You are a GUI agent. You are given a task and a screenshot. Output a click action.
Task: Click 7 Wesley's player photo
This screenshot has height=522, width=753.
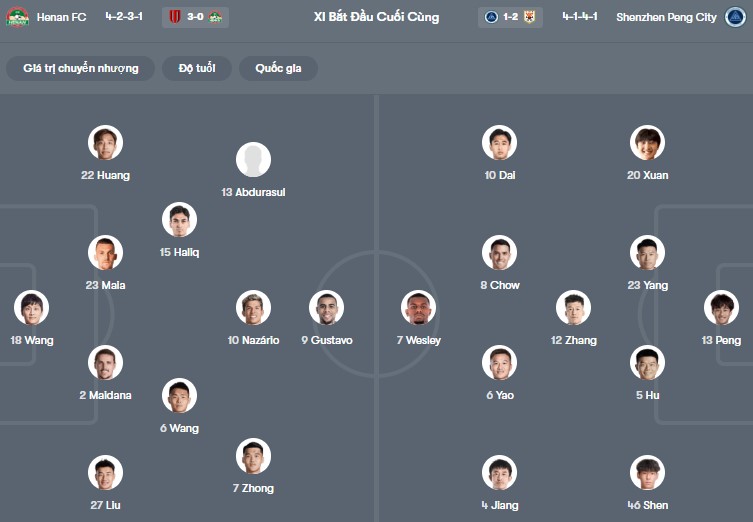[418, 307]
